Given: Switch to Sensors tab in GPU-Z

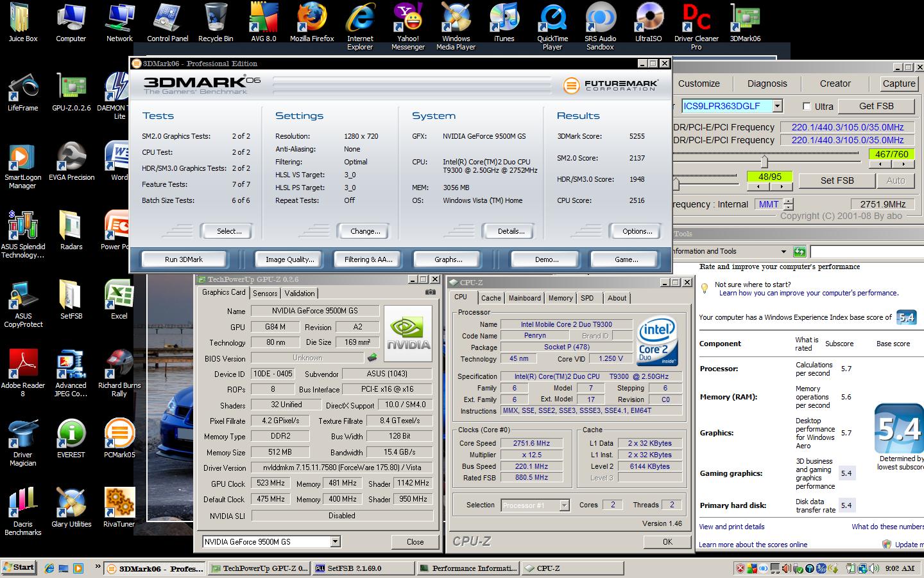Looking at the screenshot, I should pos(265,293).
